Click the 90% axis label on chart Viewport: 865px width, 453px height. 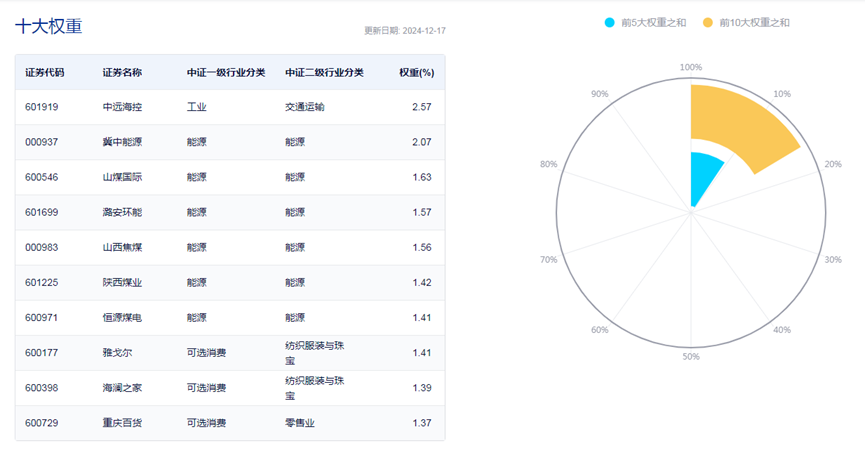pyautogui.click(x=600, y=94)
